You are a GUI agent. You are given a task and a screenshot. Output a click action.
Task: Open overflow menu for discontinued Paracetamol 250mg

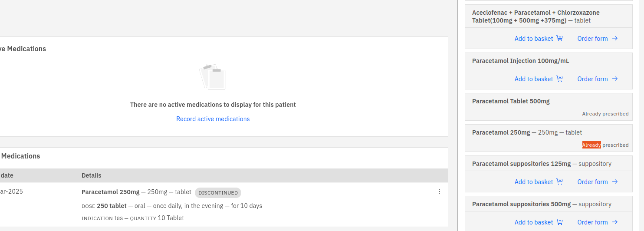[439, 191]
